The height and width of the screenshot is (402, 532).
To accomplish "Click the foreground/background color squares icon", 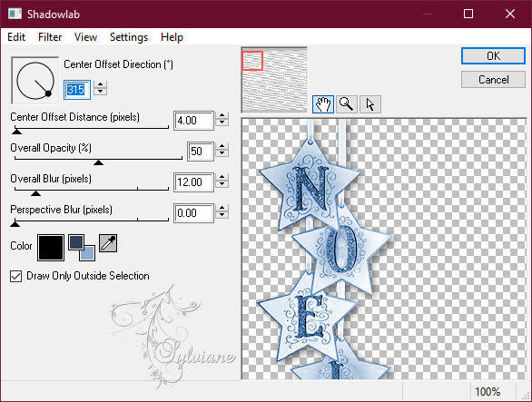I will coord(82,248).
